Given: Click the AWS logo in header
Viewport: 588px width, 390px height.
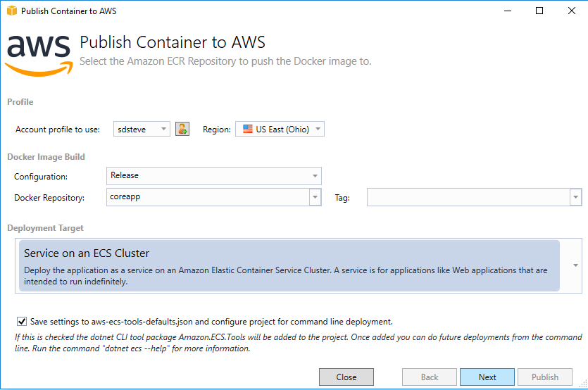Looking at the screenshot, I should [x=39, y=55].
